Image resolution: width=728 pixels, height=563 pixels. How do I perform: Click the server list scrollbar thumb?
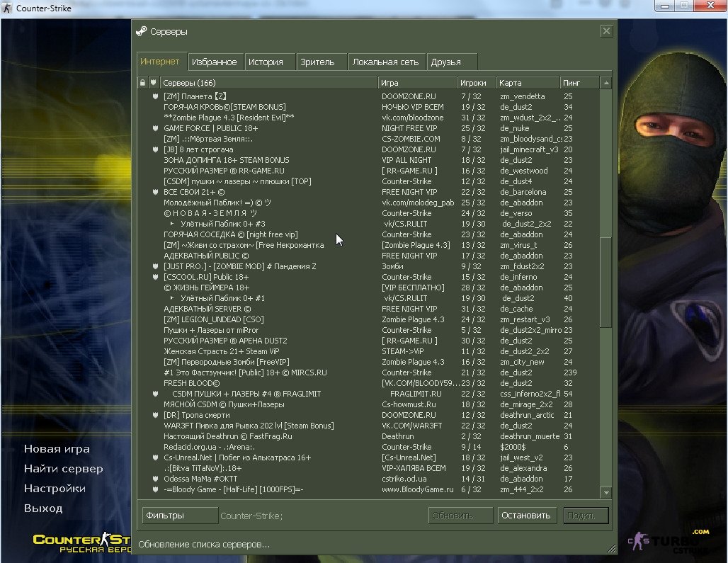[x=606, y=282]
